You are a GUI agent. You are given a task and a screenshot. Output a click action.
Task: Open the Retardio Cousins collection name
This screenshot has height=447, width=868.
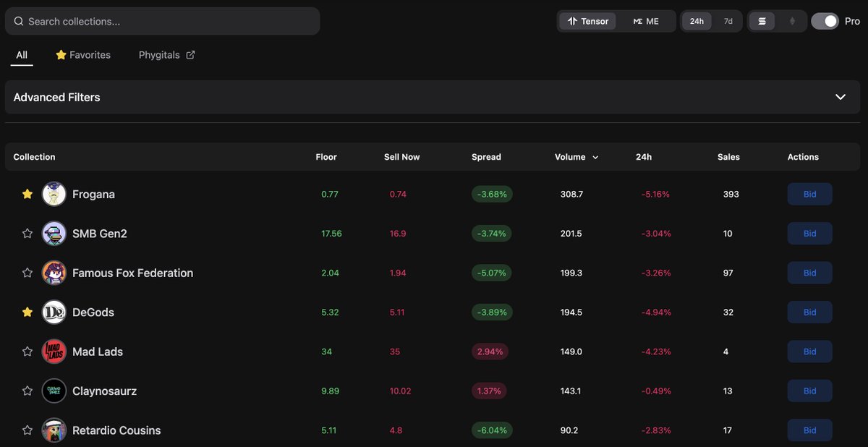click(x=116, y=430)
